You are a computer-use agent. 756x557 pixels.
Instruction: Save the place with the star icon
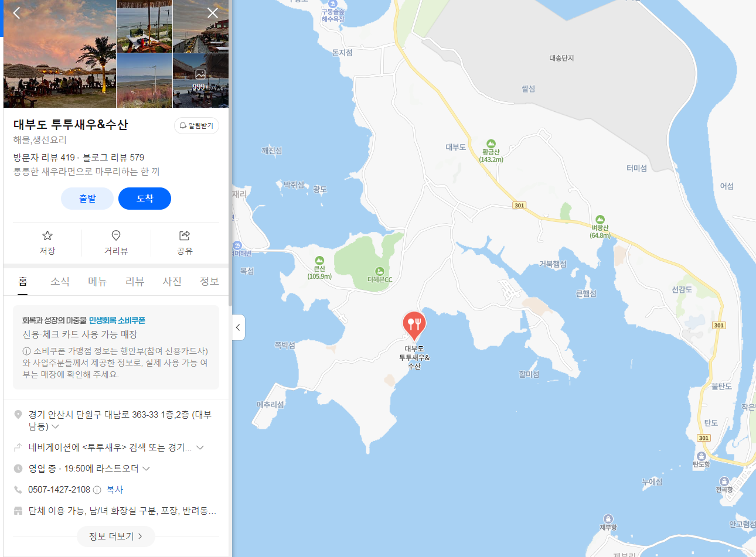[x=47, y=242]
